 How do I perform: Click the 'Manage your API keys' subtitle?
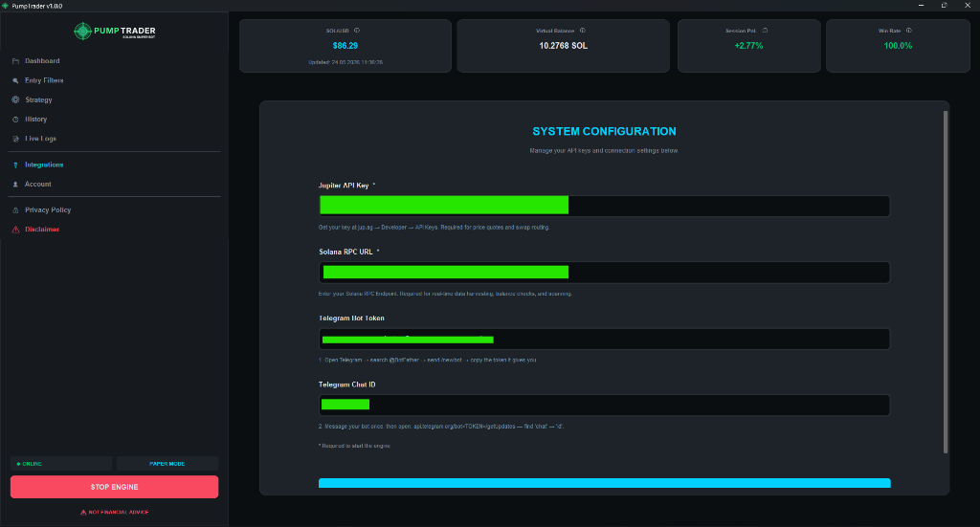(604, 150)
